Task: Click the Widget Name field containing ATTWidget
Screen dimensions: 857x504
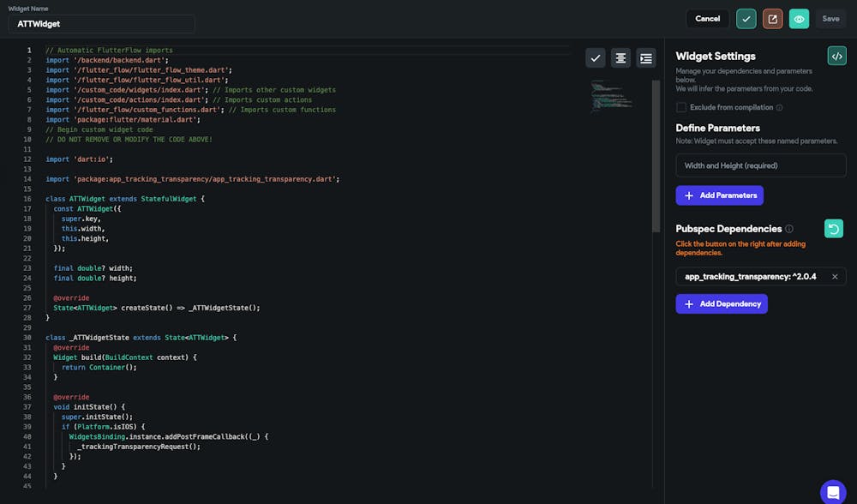Action: (x=101, y=24)
